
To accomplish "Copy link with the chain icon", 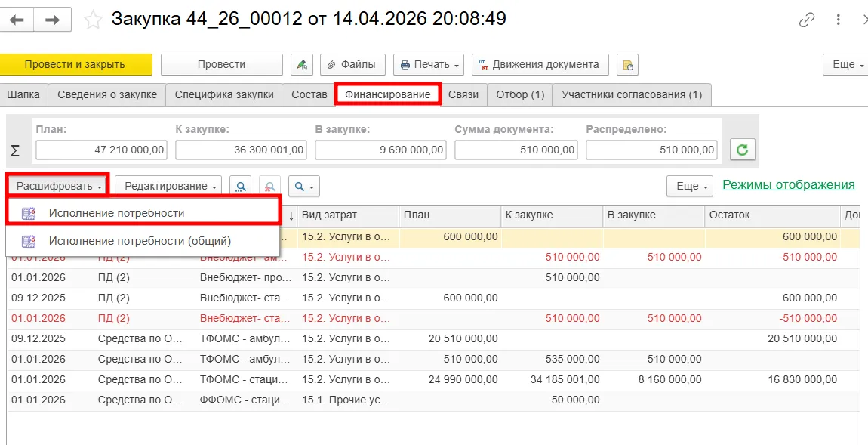I will click(807, 20).
